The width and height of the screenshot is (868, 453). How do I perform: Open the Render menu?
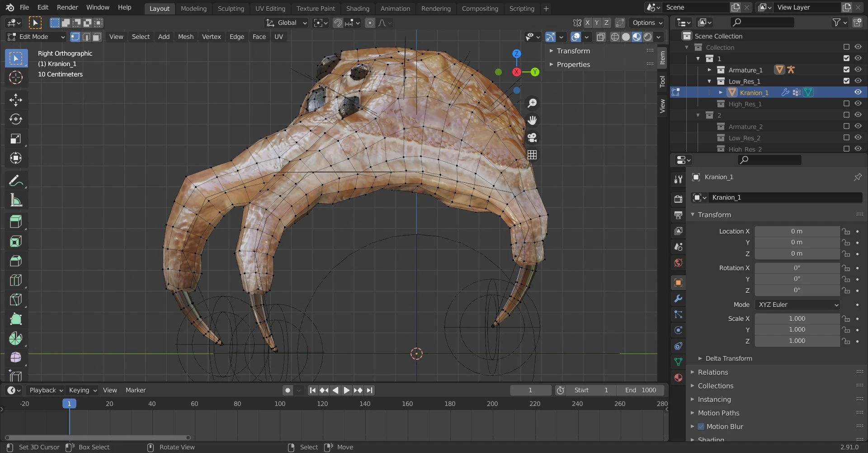pyautogui.click(x=67, y=7)
